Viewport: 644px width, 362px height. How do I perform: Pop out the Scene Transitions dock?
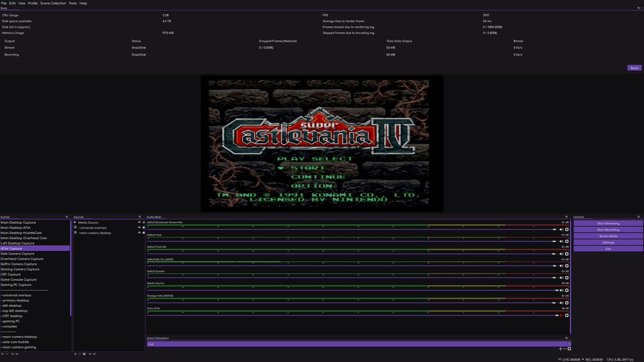(x=567, y=338)
